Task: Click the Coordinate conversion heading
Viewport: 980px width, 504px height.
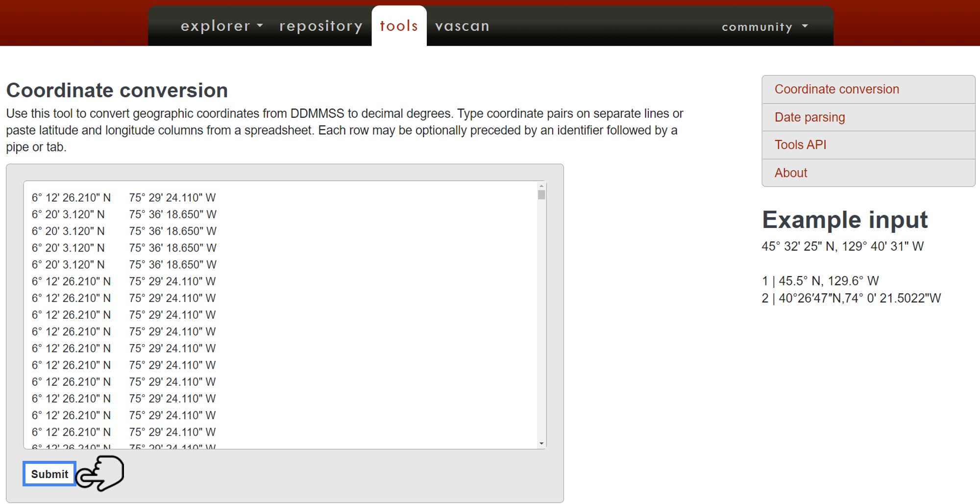Action: [x=117, y=90]
